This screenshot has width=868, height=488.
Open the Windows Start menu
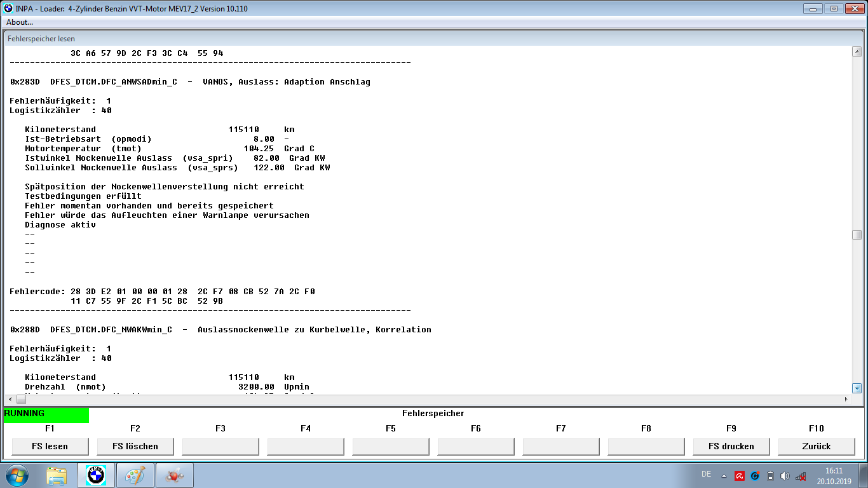tap(17, 475)
